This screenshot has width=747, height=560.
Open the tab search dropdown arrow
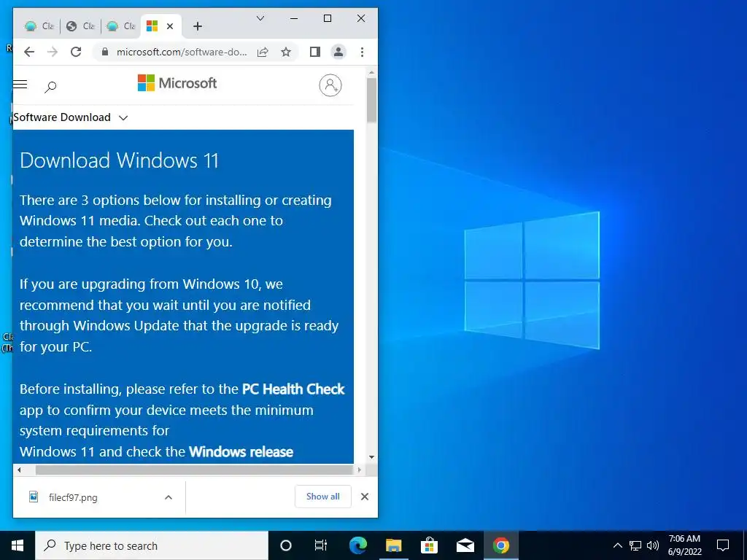[x=260, y=18]
